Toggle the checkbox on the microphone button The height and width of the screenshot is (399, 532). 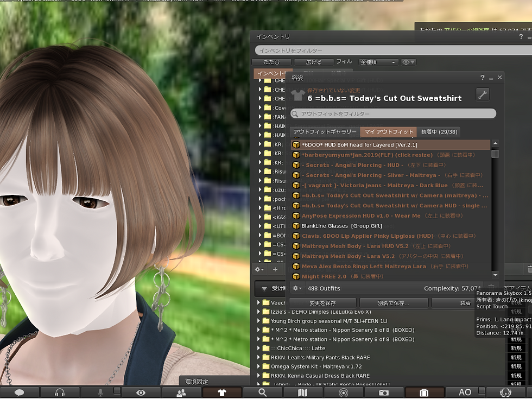click(x=117, y=390)
